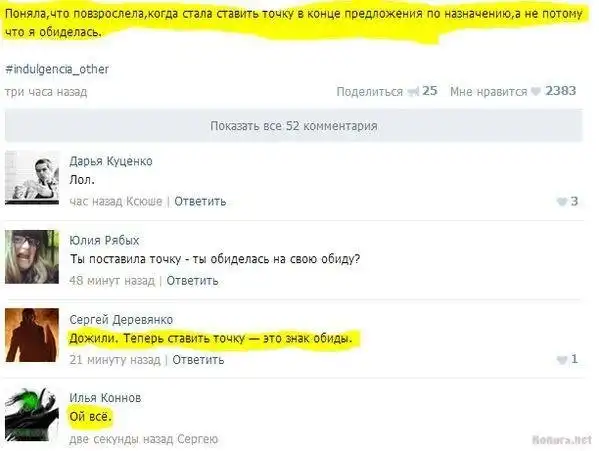Open Сергей Деревянко's avatar photo
This screenshot has height=451, width=599.
(32, 335)
